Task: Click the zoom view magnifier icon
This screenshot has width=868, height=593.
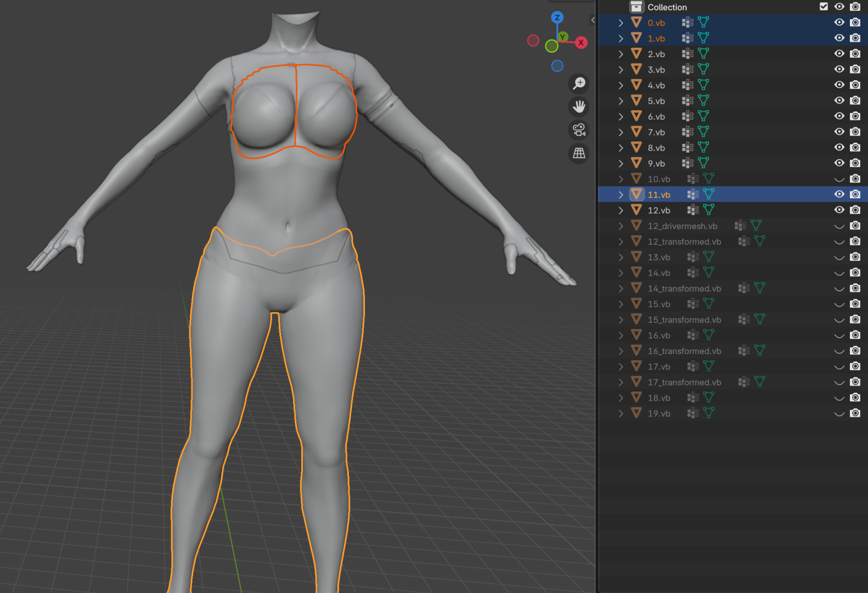Action: [579, 83]
